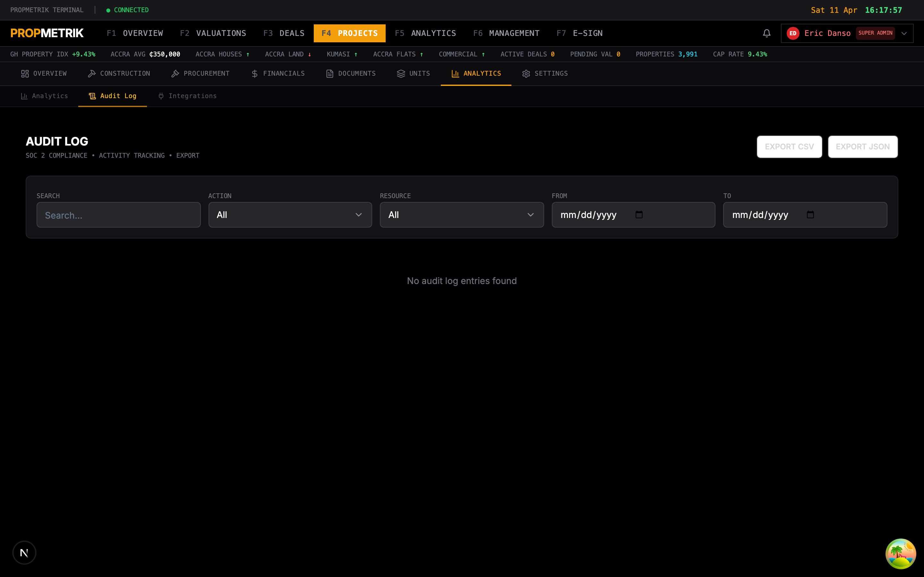Expand the RESOURCE filter dropdown
The image size is (924, 577).
point(462,215)
